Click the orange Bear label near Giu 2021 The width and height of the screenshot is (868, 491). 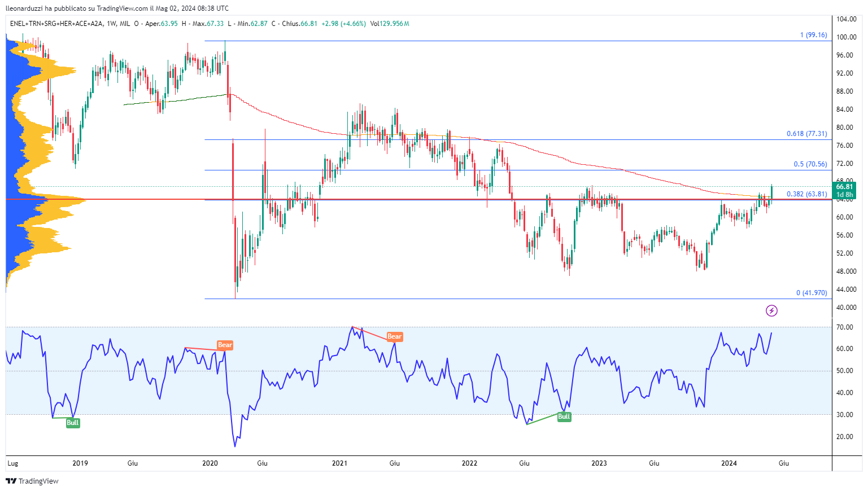click(394, 336)
